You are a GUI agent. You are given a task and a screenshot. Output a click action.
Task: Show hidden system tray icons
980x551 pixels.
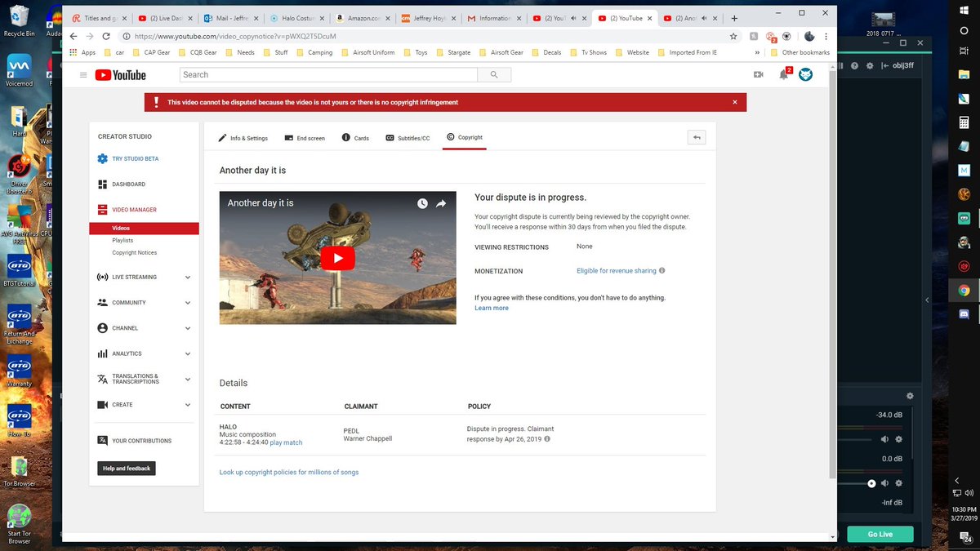(x=957, y=481)
